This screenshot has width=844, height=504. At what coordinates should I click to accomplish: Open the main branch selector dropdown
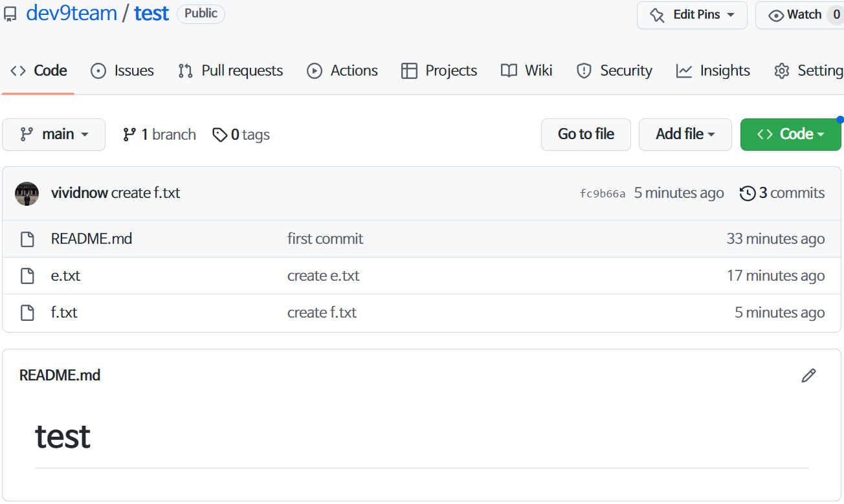point(54,135)
